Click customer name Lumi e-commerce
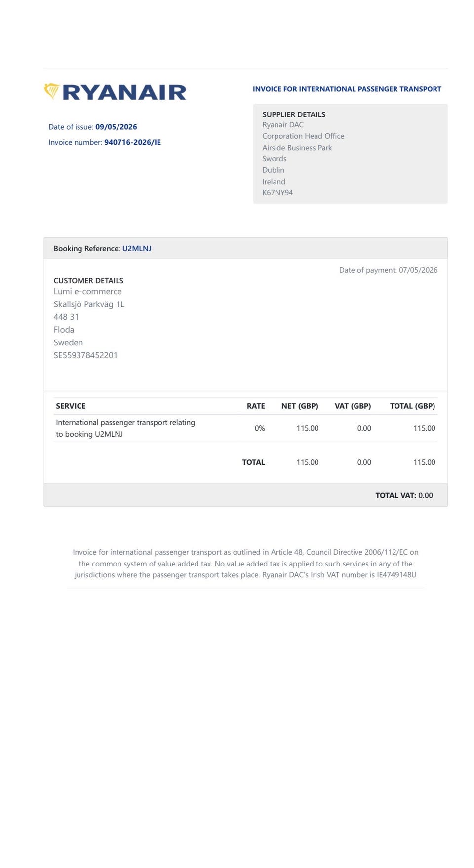474x868 pixels. point(87,292)
